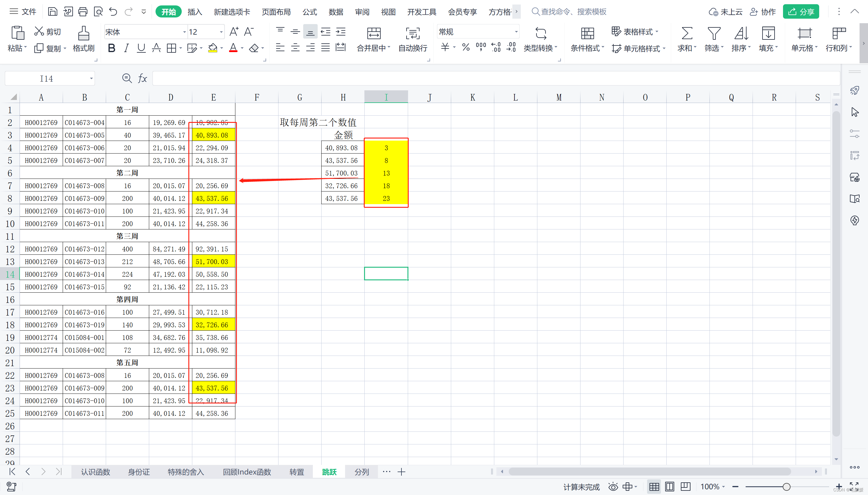This screenshot has width=868, height=495.
Task: Toggle Underline formatting
Action: (141, 48)
